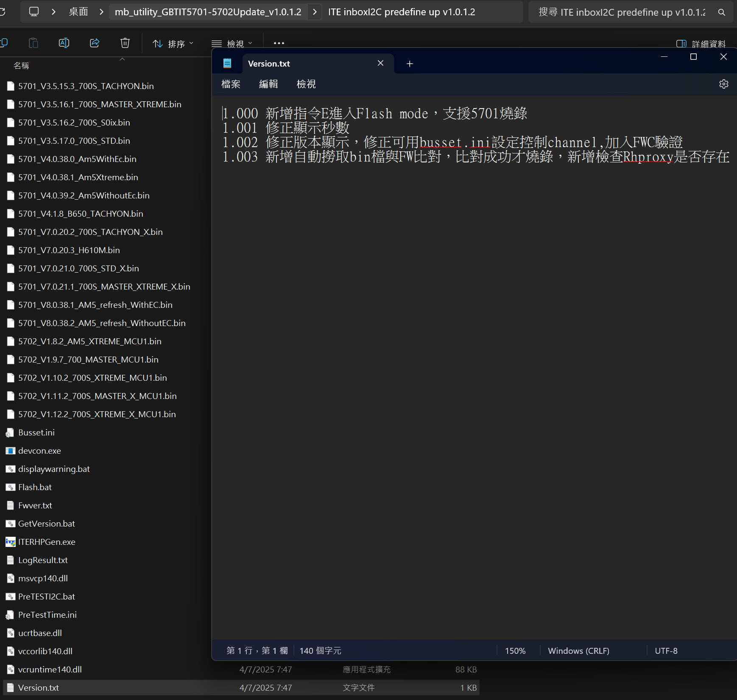Open Notepad's 編輯 menu
This screenshot has width=737, height=700.
(x=268, y=84)
